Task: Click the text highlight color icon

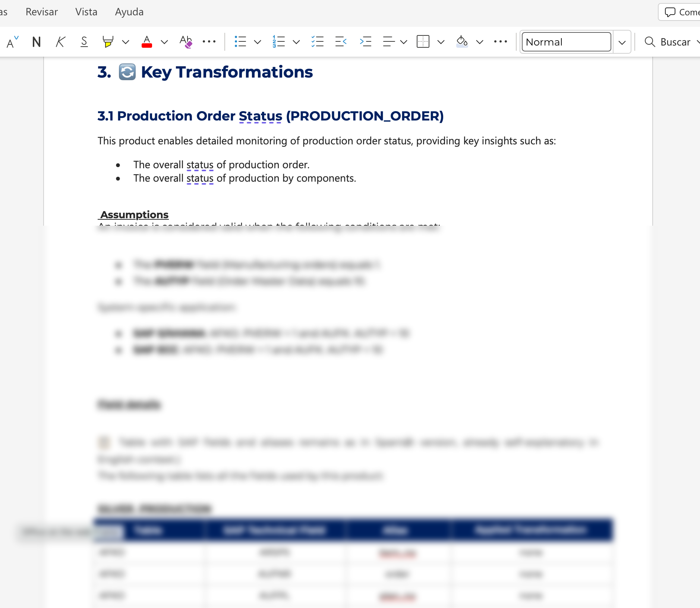Action: (x=108, y=42)
